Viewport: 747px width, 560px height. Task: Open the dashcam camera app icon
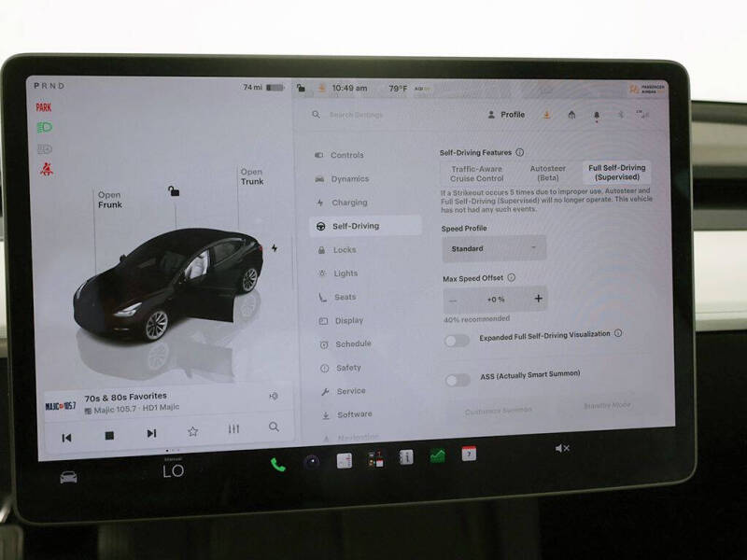point(312,462)
